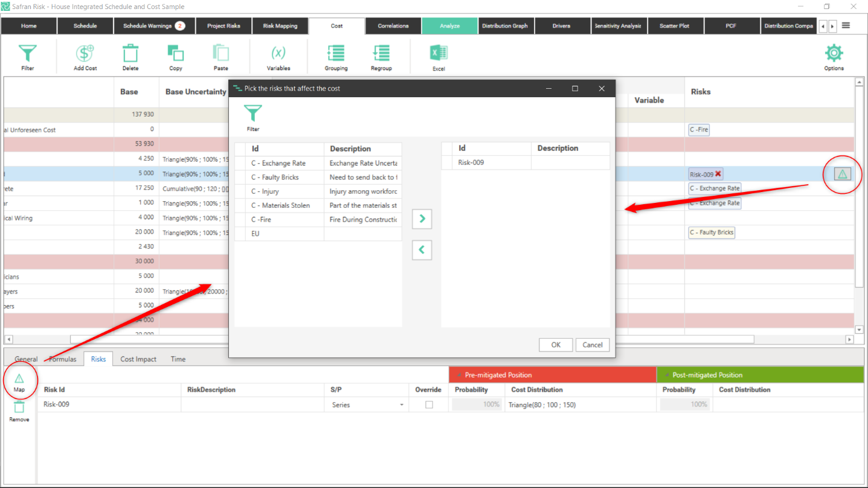This screenshot has width=868, height=488.
Task: Click the Post-mitigated Position header
Action: pos(760,375)
